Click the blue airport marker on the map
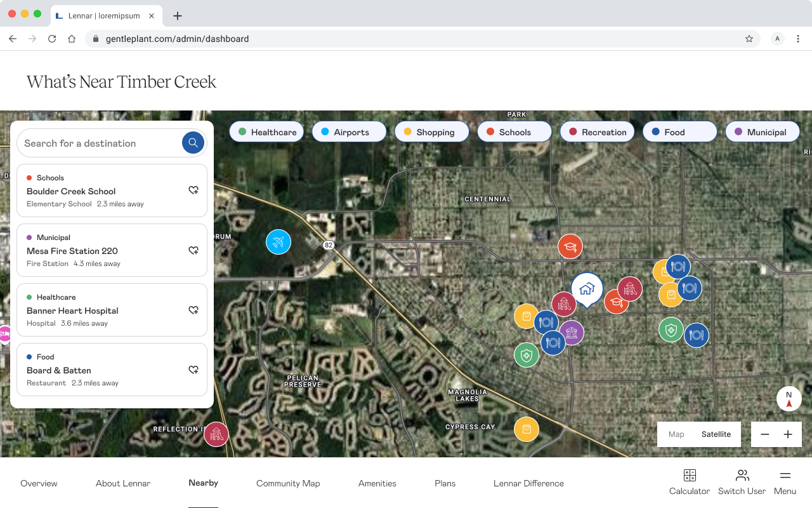This screenshot has height=508, width=812. pyautogui.click(x=278, y=242)
